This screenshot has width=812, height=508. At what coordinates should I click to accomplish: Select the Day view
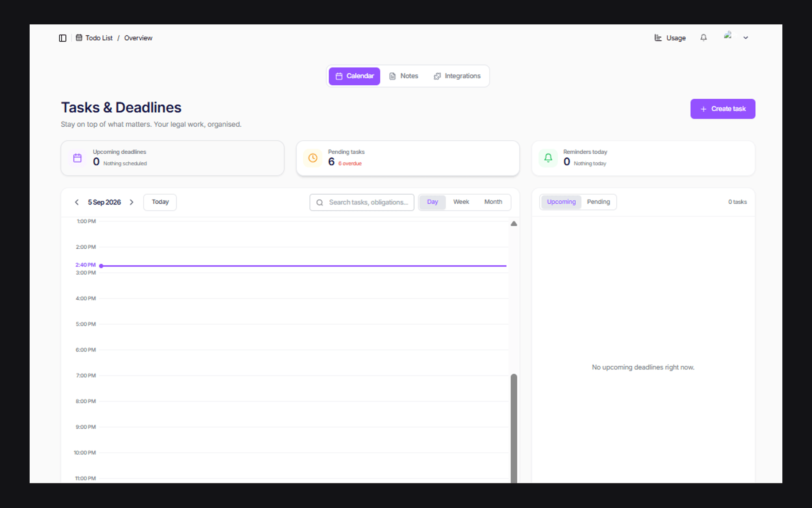pos(432,202)
